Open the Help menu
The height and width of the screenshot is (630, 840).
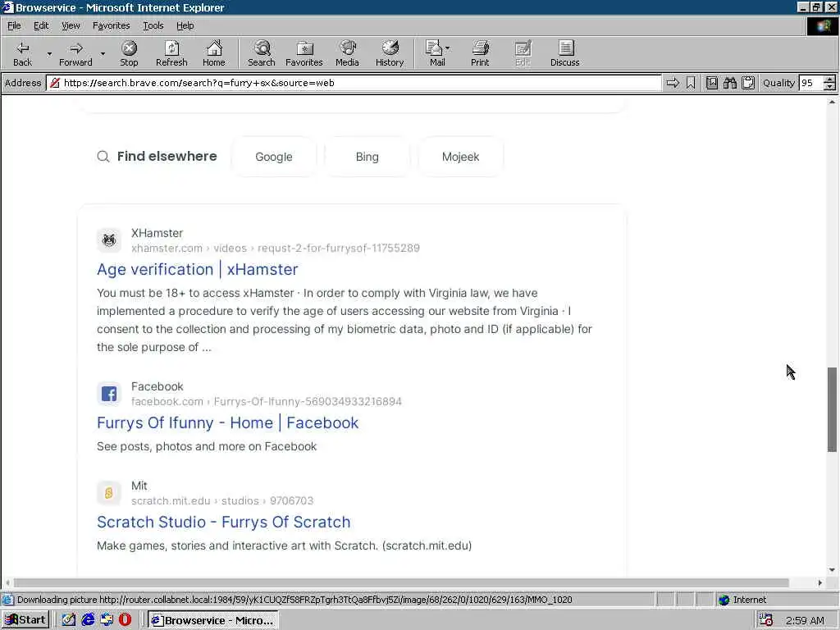click(x=185, y=25)
